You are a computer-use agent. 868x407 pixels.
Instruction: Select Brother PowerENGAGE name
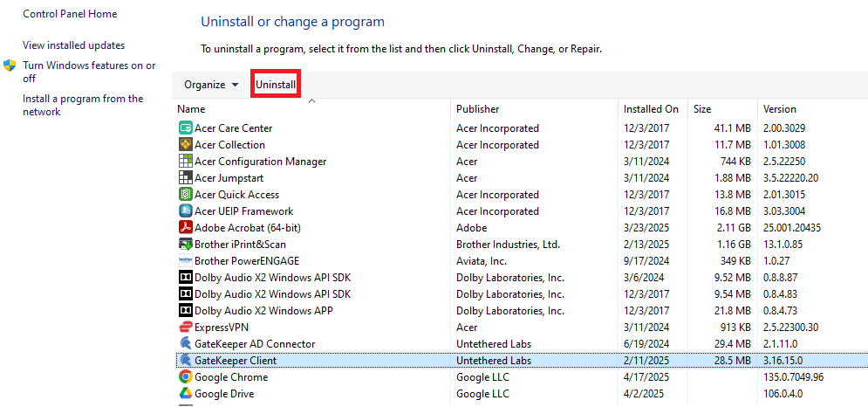pos(247,261)
